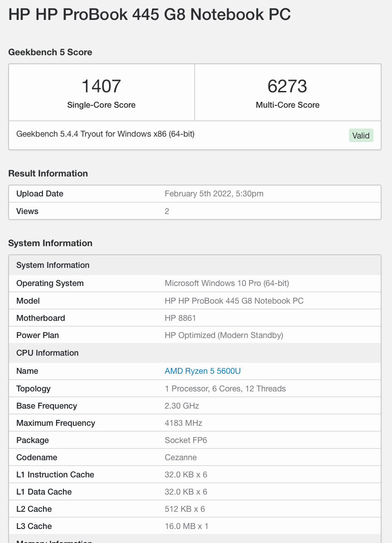This screenshot has height=543, width=392.
Task: Click the Geekbench 5 Score heading
Action: pyautogui.click(x=50, y=52)
